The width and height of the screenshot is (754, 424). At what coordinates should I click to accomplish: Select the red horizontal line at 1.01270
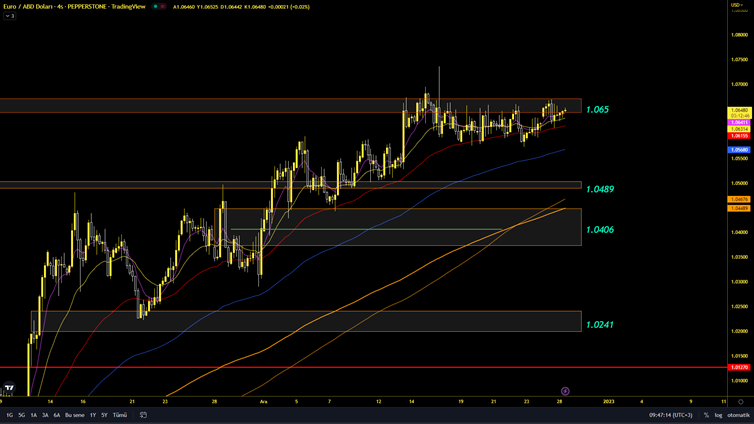pos(363,367)
